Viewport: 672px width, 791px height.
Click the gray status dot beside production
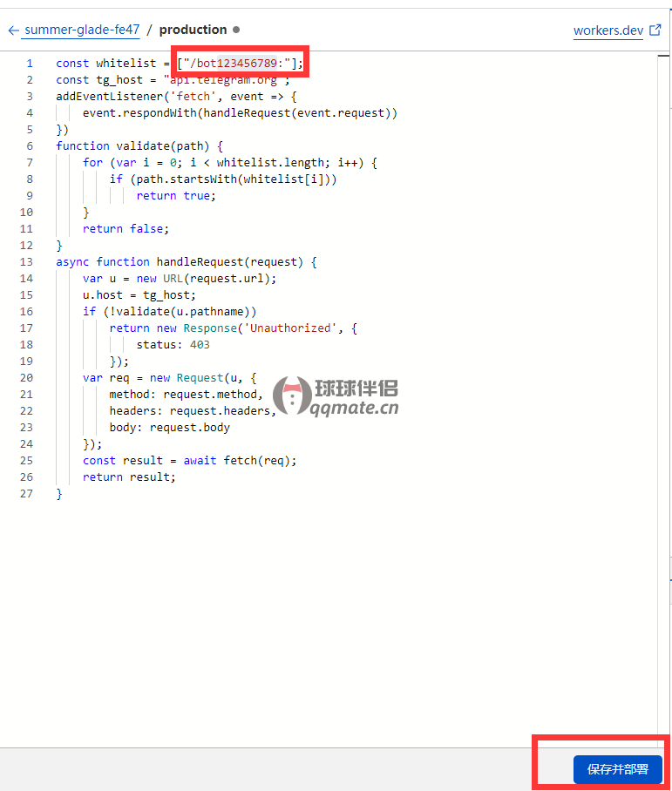[x=236, y=30]
